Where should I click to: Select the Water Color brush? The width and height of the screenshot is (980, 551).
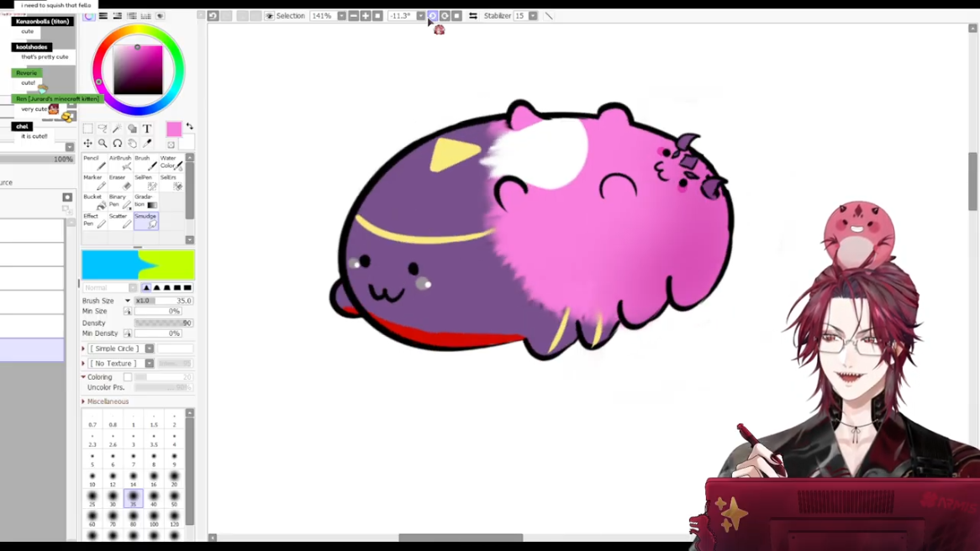tap(171, 163)
